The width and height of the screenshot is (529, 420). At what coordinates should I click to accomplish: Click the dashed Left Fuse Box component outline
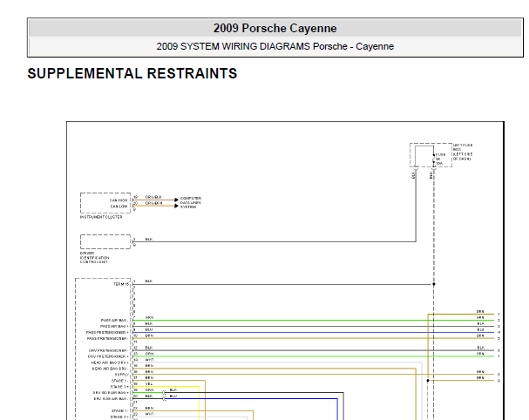tap(431, 155)
